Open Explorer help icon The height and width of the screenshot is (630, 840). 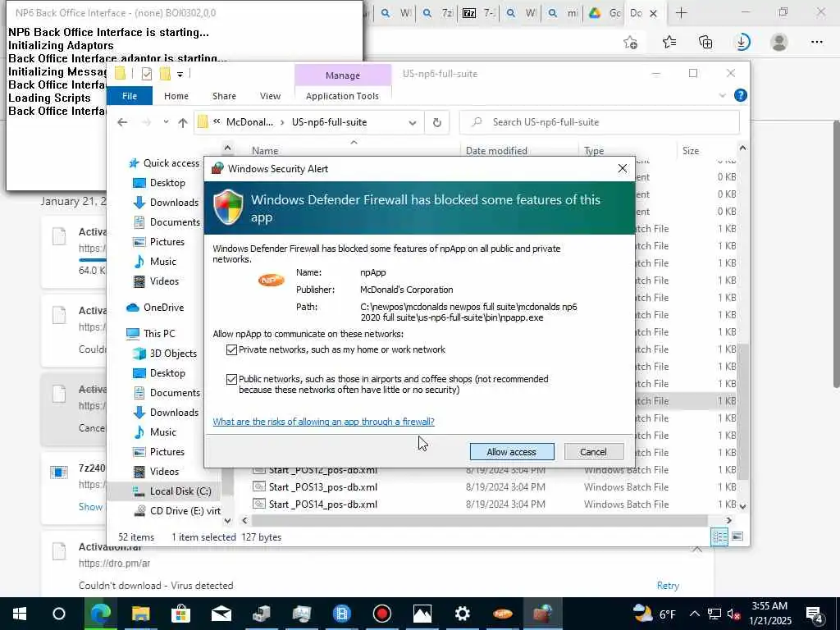tap(741, 95)
